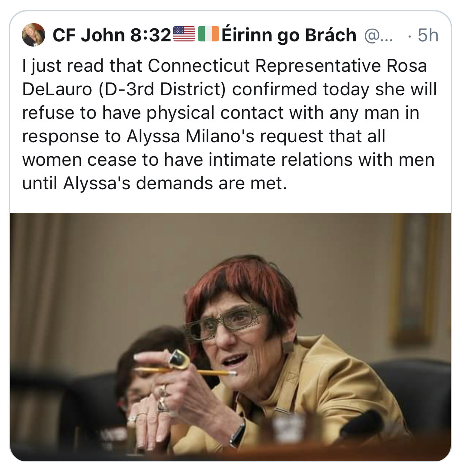Click the Irish flag emoji in name

208,34
